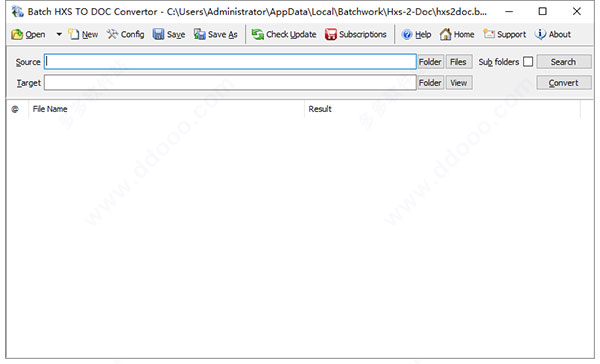Click the target View button

(458, 83)
